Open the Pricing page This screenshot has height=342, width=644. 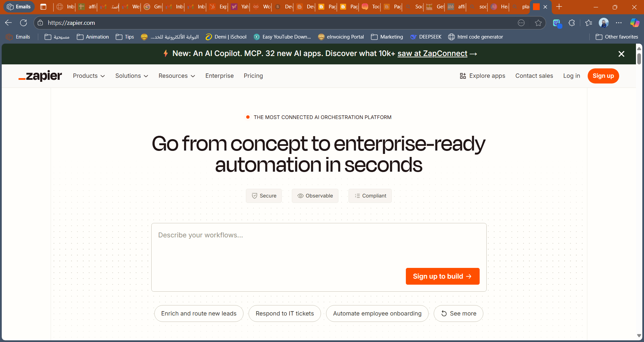[253, 76]
